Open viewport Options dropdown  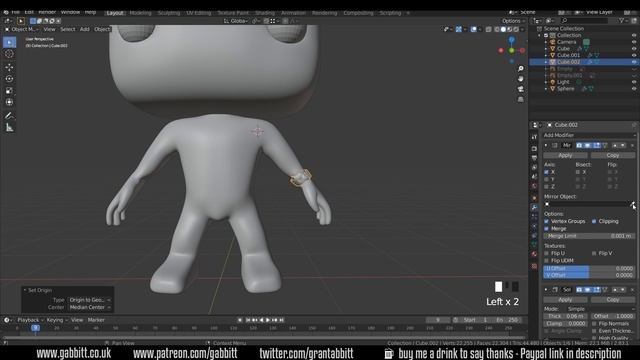tap(513, 21)
